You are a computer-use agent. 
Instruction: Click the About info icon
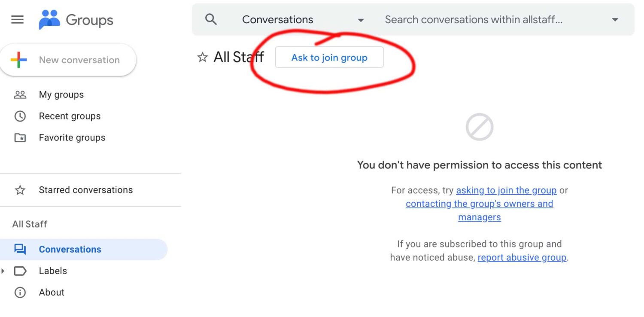[x=20, y=293]
